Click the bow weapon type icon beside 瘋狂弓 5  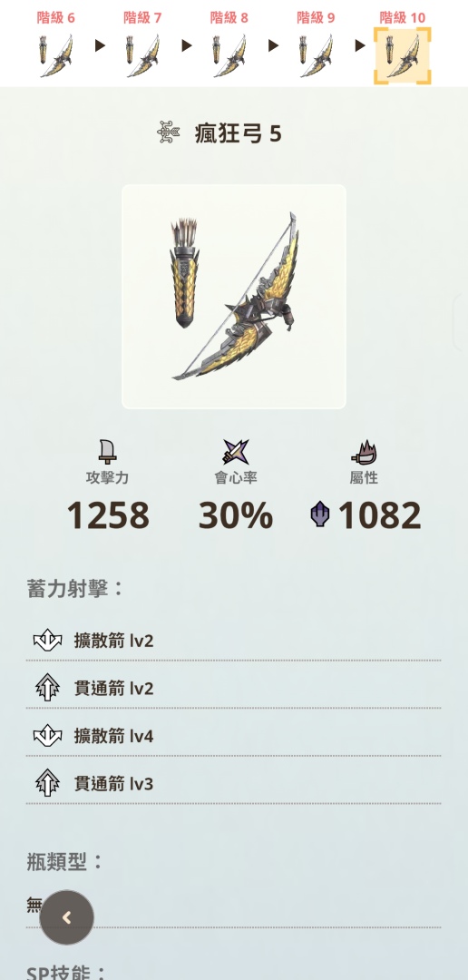click(x=170, y=133)
